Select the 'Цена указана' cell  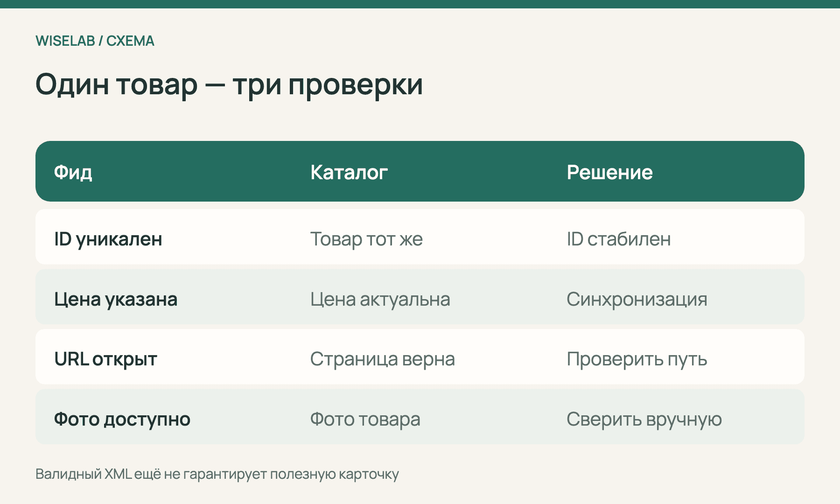click(116, 299)
